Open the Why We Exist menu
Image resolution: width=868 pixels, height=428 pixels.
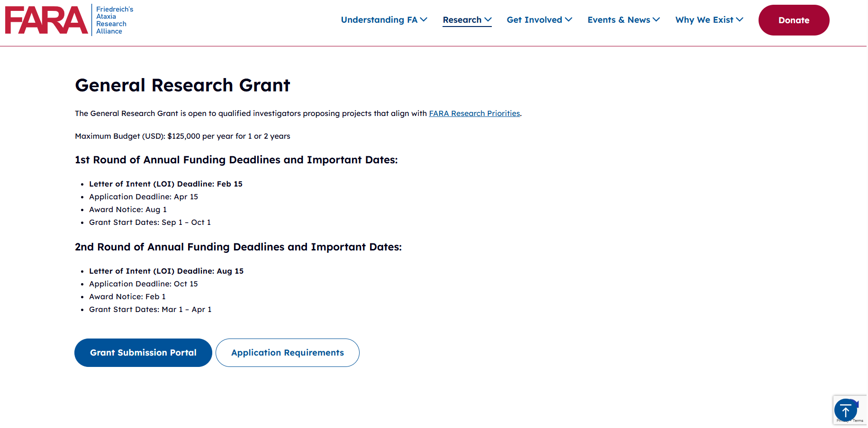(x=704, y=20)
